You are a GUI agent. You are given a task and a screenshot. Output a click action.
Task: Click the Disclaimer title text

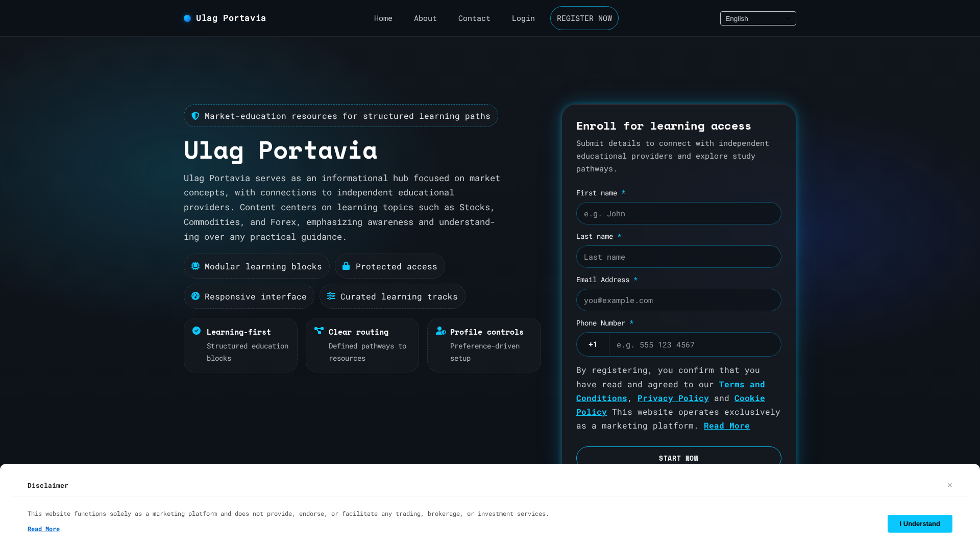click(48, 485)
